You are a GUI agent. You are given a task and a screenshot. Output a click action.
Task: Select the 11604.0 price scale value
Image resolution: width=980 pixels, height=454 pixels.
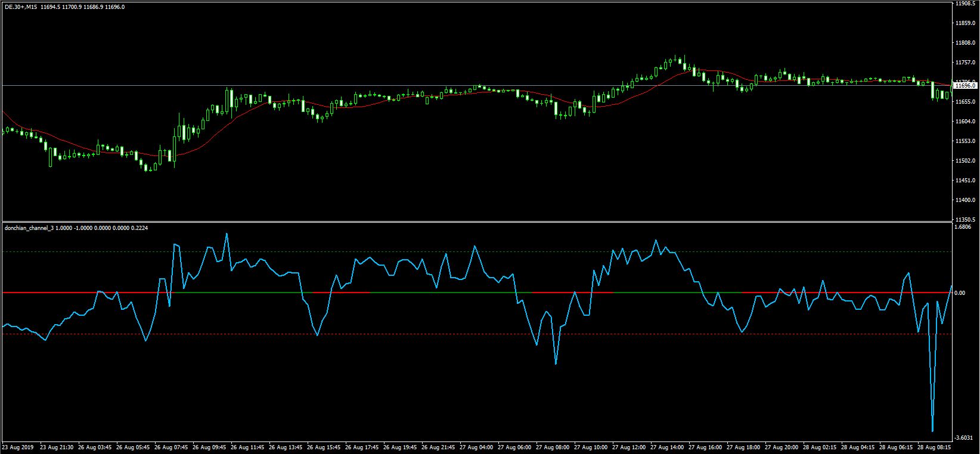pyautogui.click(x=965, y=122)
